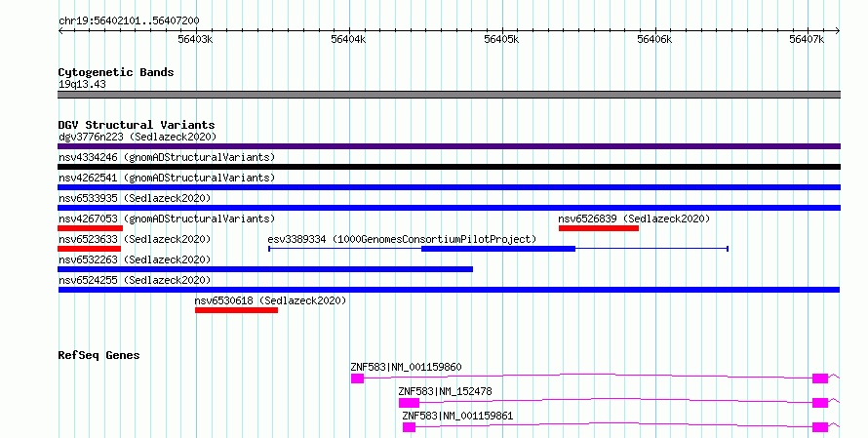Click first exon of ZNF583|NM_001159860
Image resolution: width=868 pixels, height=438 pixels.
(358, 378)
